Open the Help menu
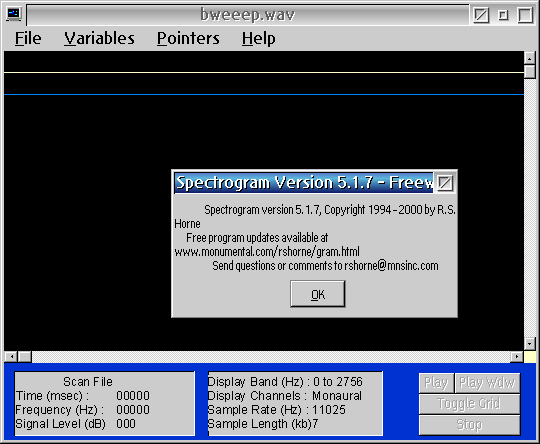540x444 pixels. (x=258, y=38)
